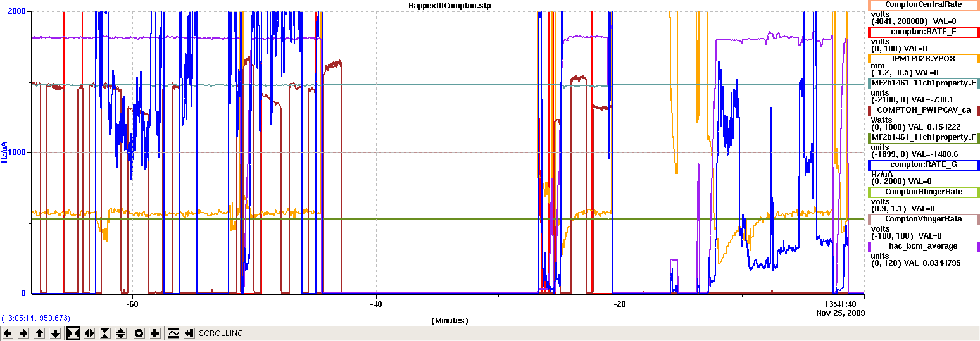Select the horizontal zoom-out (diamond arrows) icon
This screenshot has height=341, width=980.
click(x=89, y=333)
